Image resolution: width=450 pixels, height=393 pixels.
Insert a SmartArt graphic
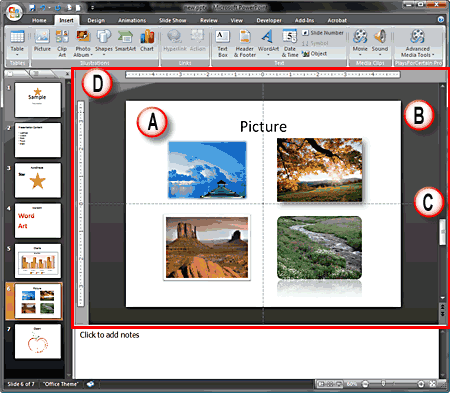coord(125,41)
